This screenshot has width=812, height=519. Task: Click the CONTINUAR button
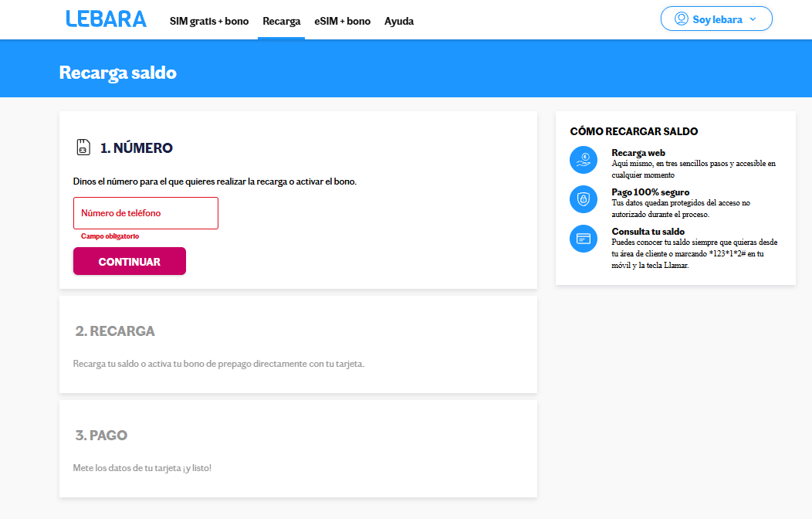pos(130,261)
